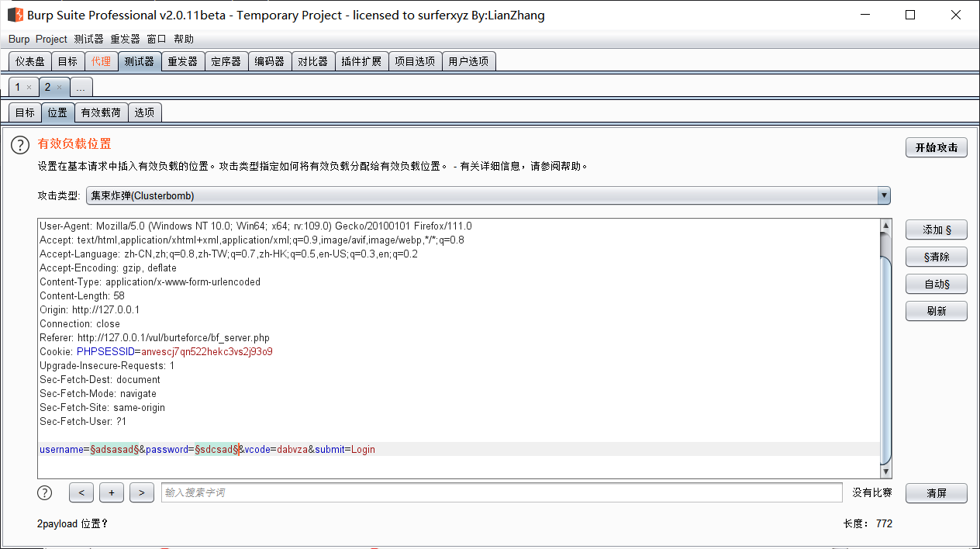This screenshot has height=549, width=980.
Task: Go to the previous search match (<)
Action: click(81, 492)
